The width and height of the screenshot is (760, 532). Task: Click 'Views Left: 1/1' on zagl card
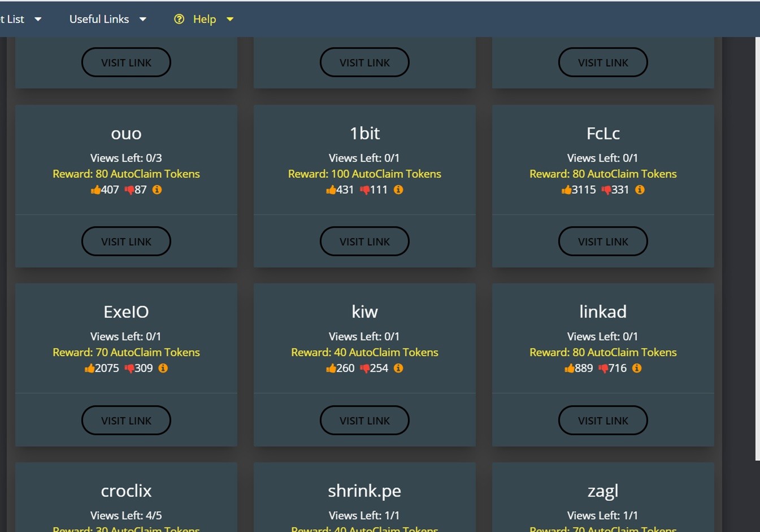603,516
